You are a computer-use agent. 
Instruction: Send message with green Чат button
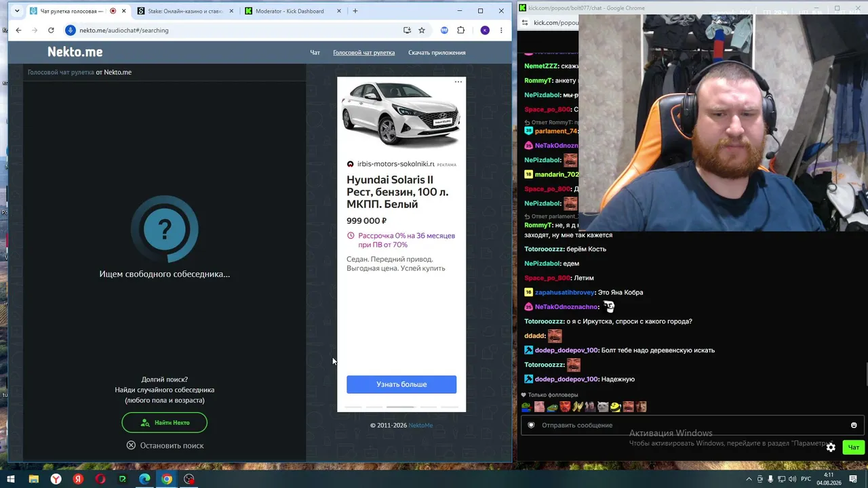(x=854, y=447)
